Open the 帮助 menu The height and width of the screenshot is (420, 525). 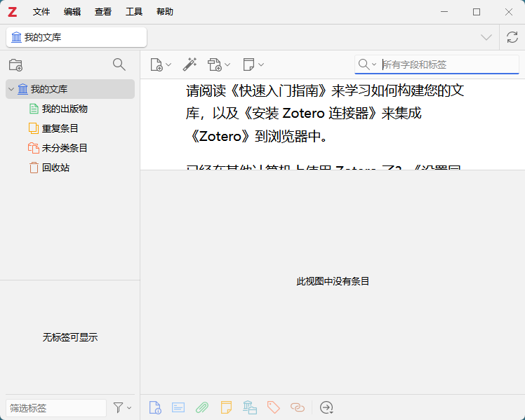coord(165,12)
